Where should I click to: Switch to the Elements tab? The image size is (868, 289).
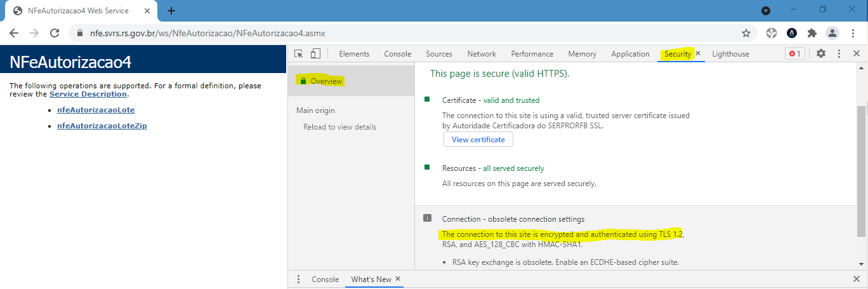click(354, 54)
